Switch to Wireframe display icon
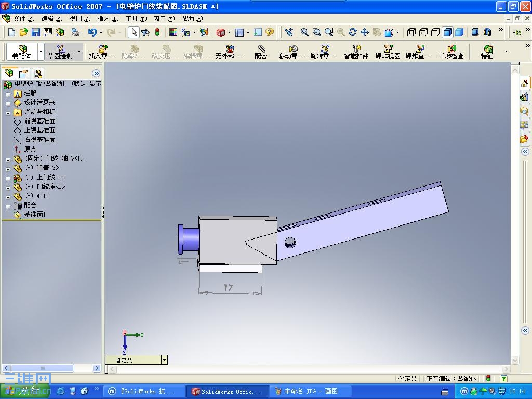This screenshot has height=399, width=532. click(411, 32)
